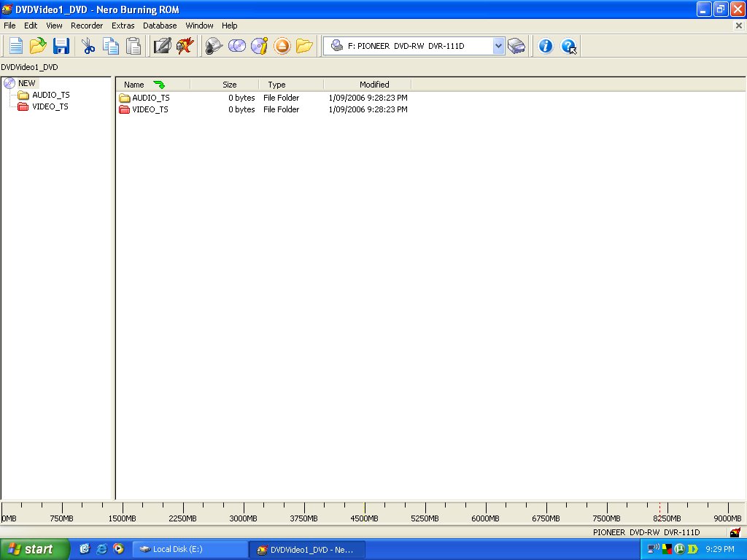Sort list by Name column header
The width and height of the screenshot is (747, 560).
coord(153,85)
